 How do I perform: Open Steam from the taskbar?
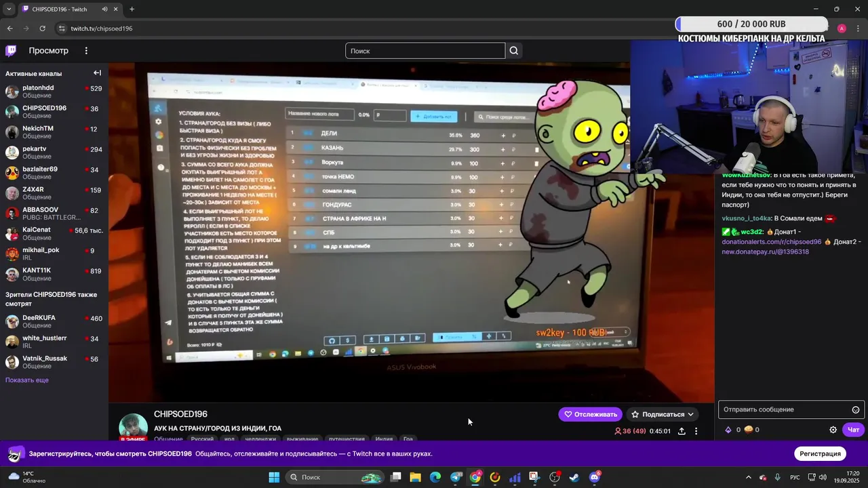tap(574, 477)
